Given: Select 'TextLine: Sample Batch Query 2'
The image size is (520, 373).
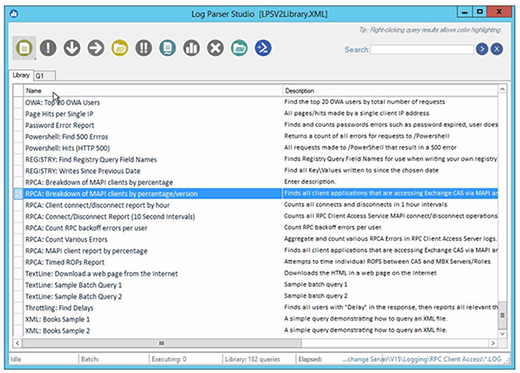Looking at the screenshot, I should tap(74, 296).
